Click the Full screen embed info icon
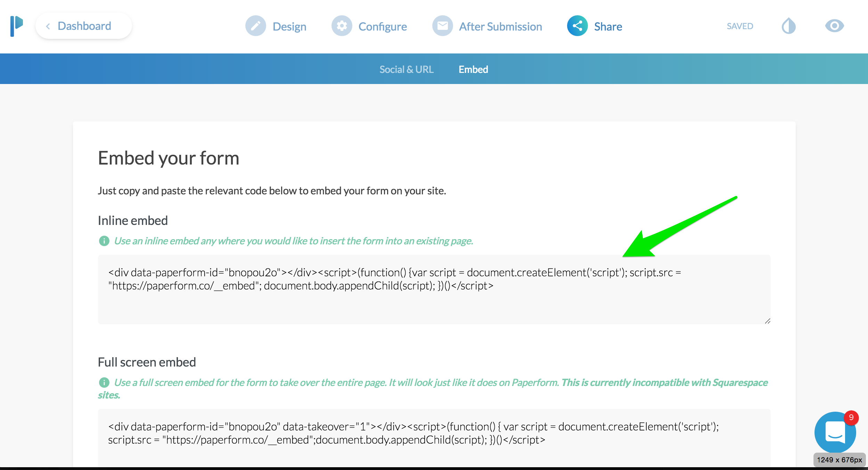This screenshot has height=470, width=868. (x=104, y=383)
